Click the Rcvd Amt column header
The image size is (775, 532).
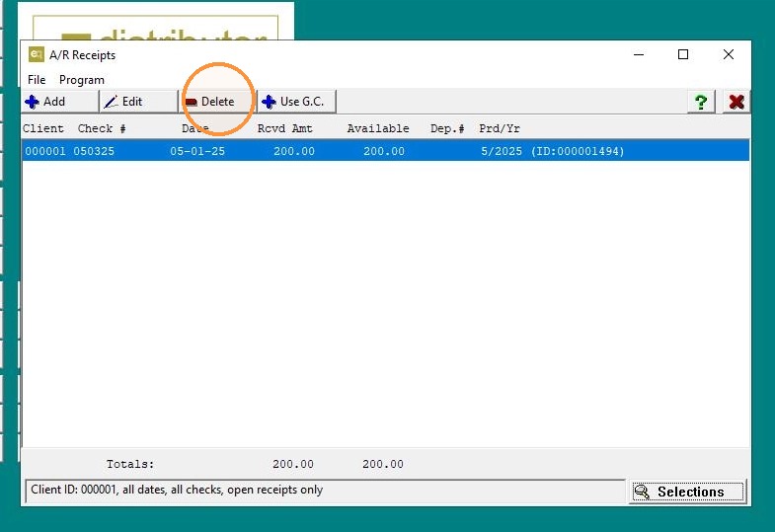coord(284,128)
